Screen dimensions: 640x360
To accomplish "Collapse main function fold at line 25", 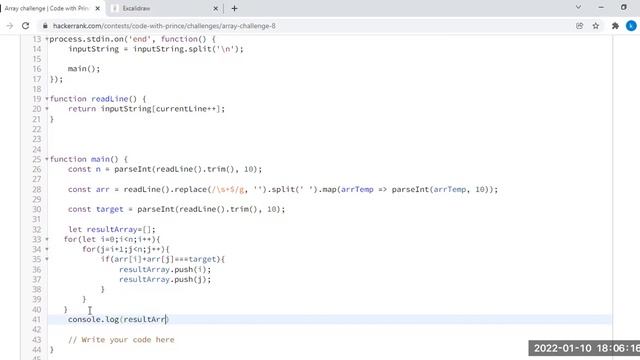I will click(47, 159).
